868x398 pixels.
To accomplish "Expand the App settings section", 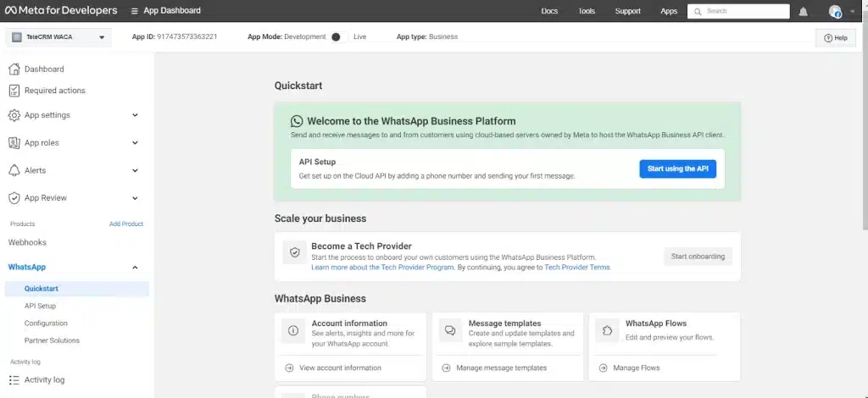I will click(135, 115).
